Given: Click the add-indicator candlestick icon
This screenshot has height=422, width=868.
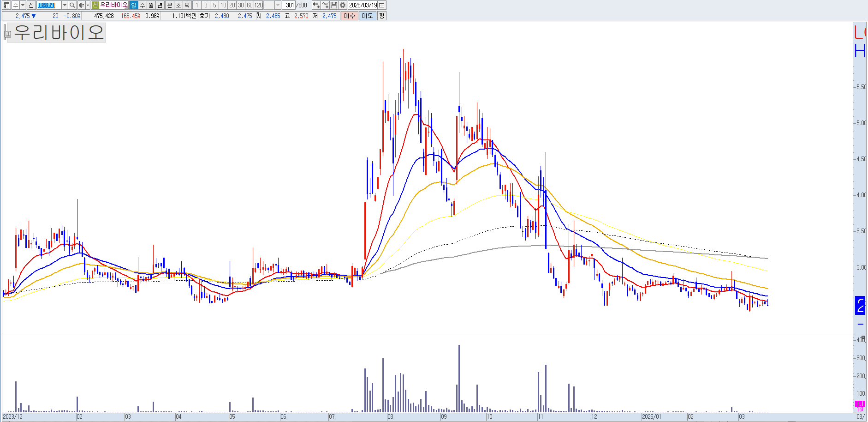Looking at the screenshot, I should click(x=316, y=5).
